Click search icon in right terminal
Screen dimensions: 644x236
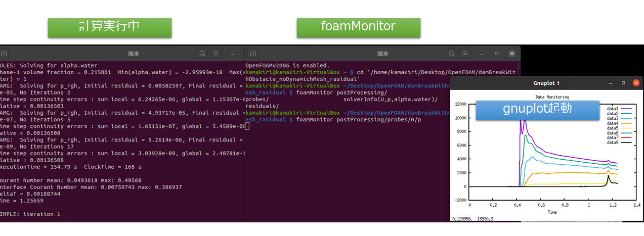(x=452, y=54)
